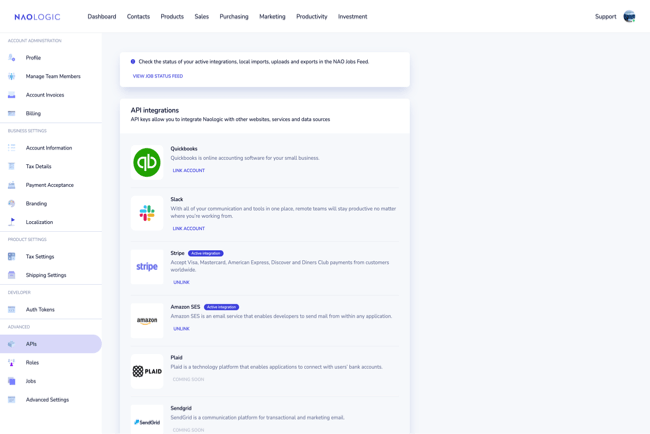Unlink the Stripe integration
Image resolution: width=650 pixels, height=434 pixels.
pyautogui.click(x=181, y=283)
